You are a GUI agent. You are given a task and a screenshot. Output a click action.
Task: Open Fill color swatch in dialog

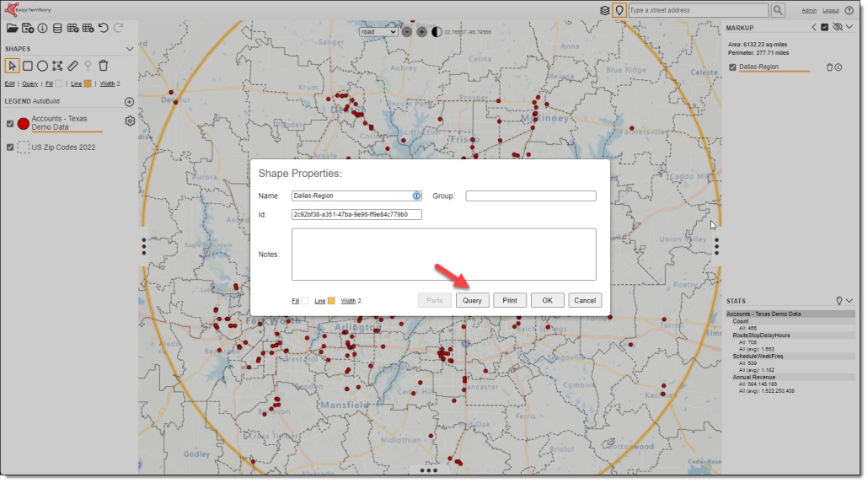pos(304,301)
